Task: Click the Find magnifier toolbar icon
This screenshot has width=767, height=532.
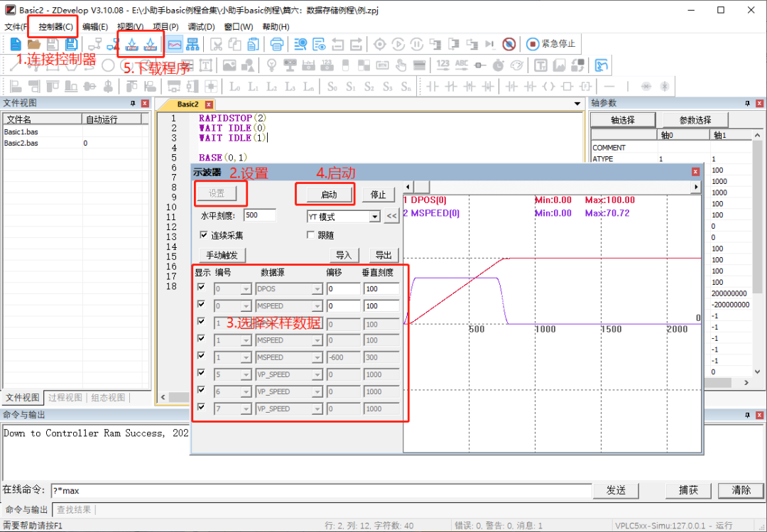Action: (x=300, y=45)
